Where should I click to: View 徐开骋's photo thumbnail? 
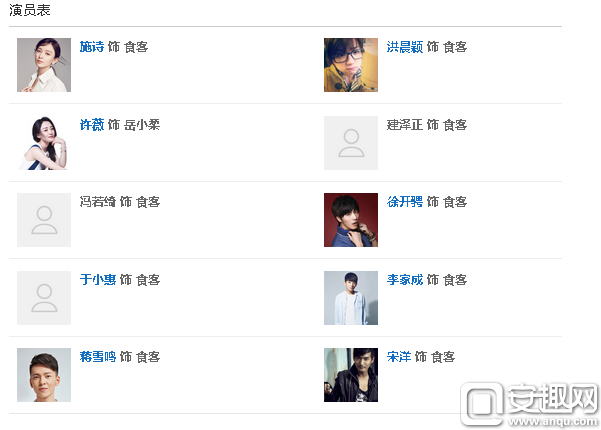click(x=351, y=220)
